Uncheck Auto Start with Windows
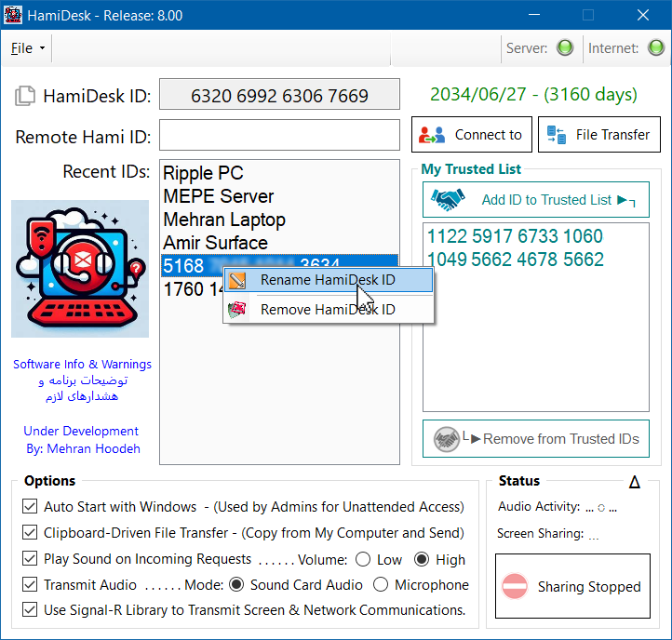Image resolution: width=672 pixels, height=640 pixels. pos(29,507)
